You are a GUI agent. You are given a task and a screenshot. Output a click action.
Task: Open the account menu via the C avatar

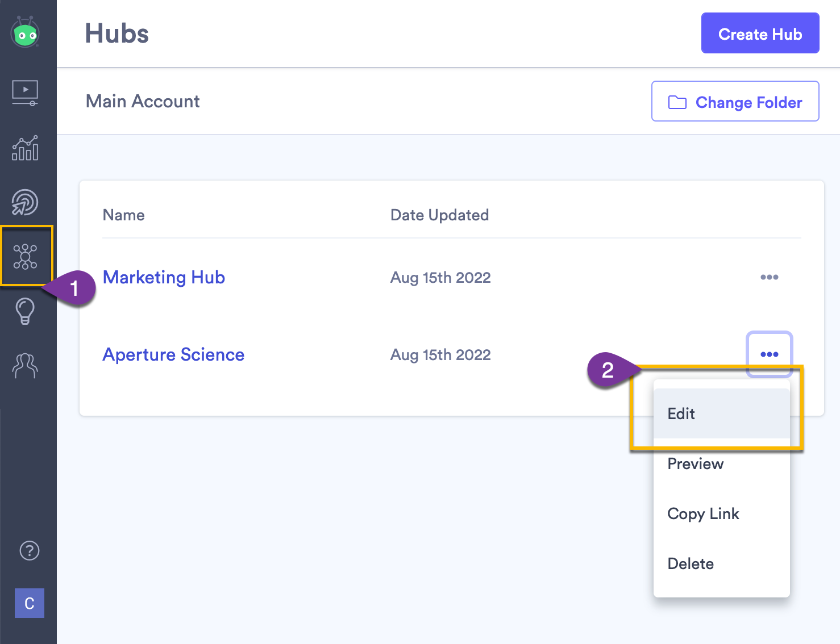(29, 603)
